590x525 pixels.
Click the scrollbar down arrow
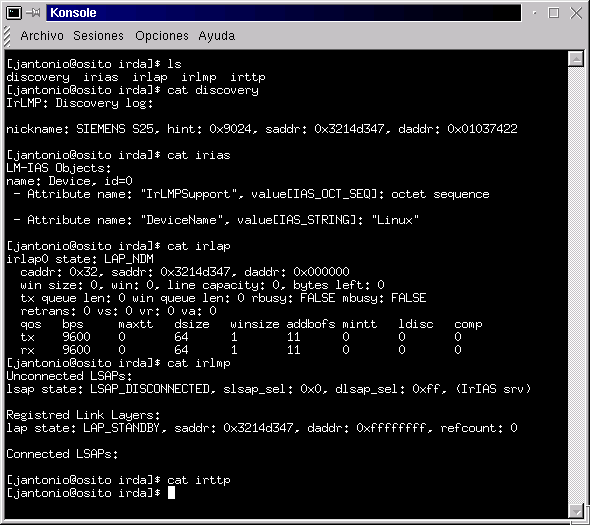tap(576, 511)
